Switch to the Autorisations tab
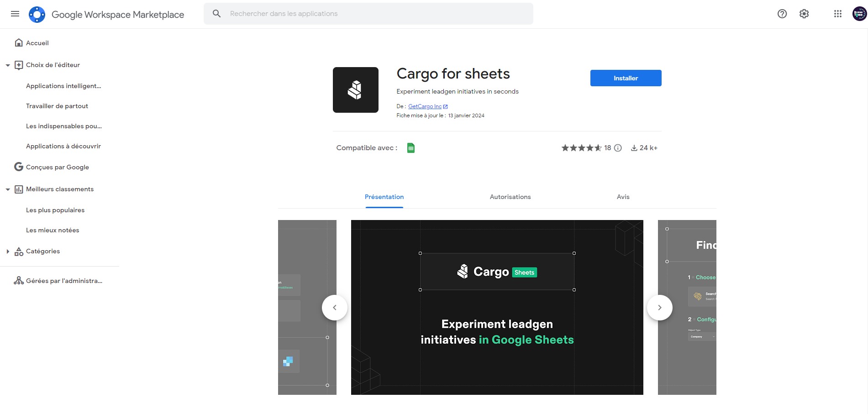This screenshot has height=414, width=868. click(510, 197)
